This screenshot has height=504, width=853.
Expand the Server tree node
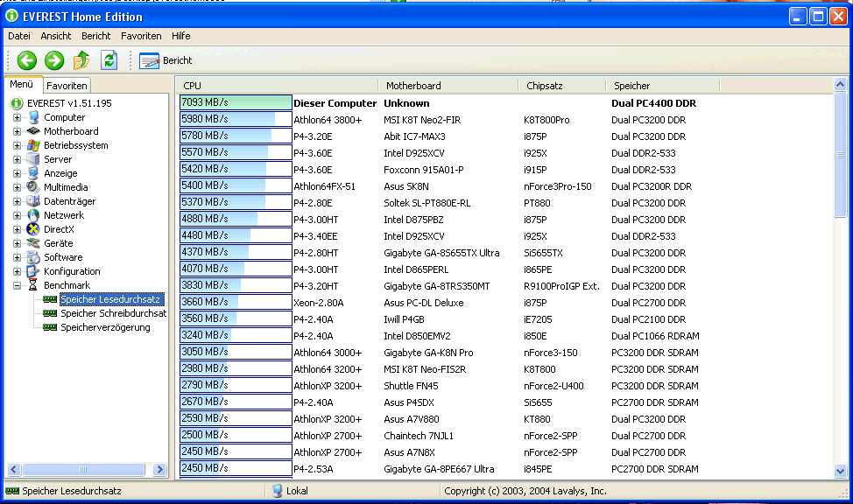point(17,160)
